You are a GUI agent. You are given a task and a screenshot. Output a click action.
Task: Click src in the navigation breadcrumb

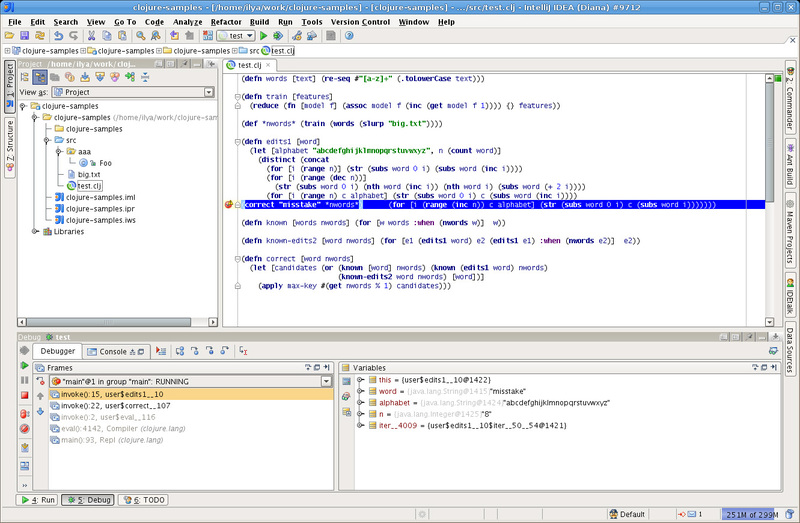[254, 51]
